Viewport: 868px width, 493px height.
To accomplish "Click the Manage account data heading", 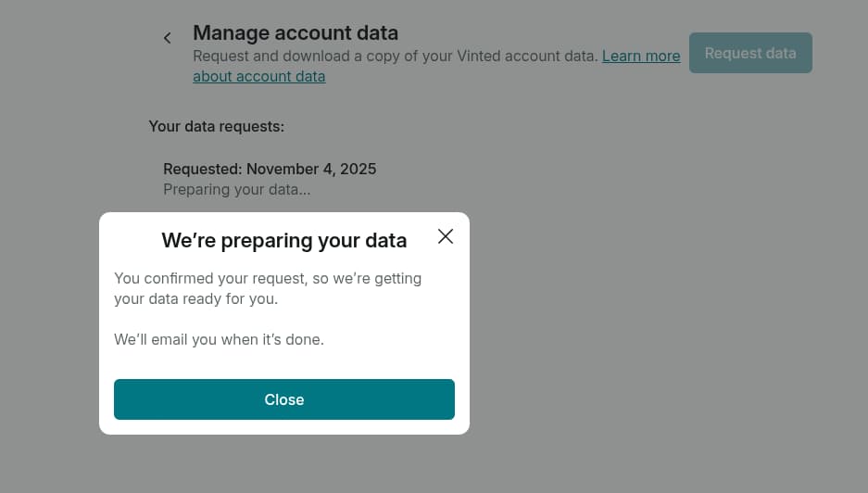I will coord(295,33).
